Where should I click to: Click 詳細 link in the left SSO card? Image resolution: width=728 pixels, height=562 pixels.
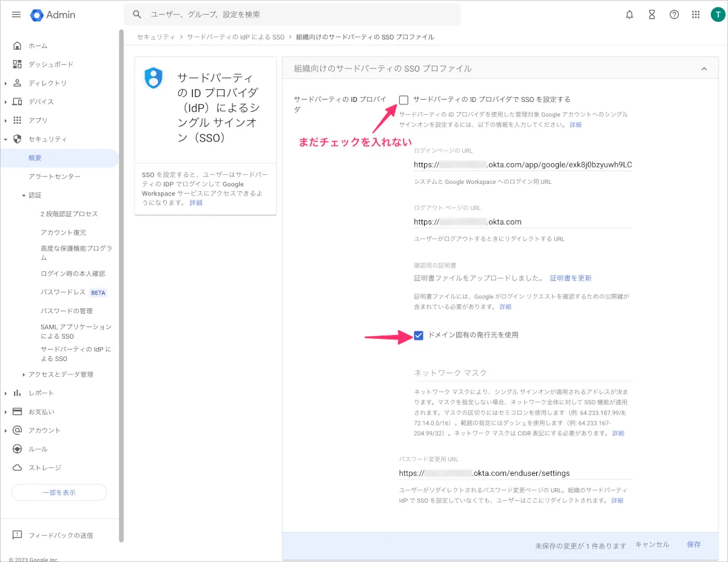click(x=196, y=203)
